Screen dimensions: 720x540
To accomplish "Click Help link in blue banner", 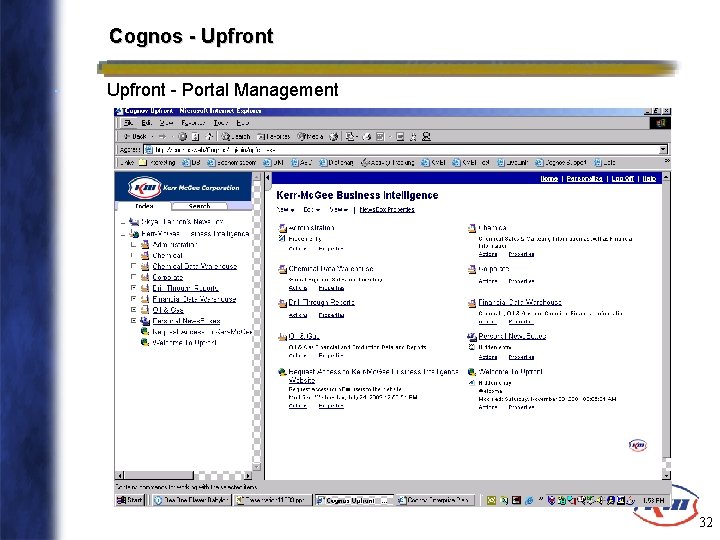I will point(649,179).
